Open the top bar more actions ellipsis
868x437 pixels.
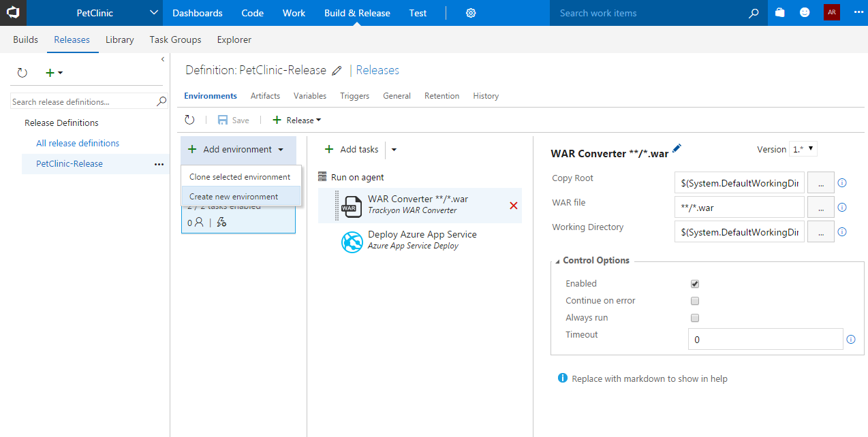pyautogui.click(x=858, y=13)
